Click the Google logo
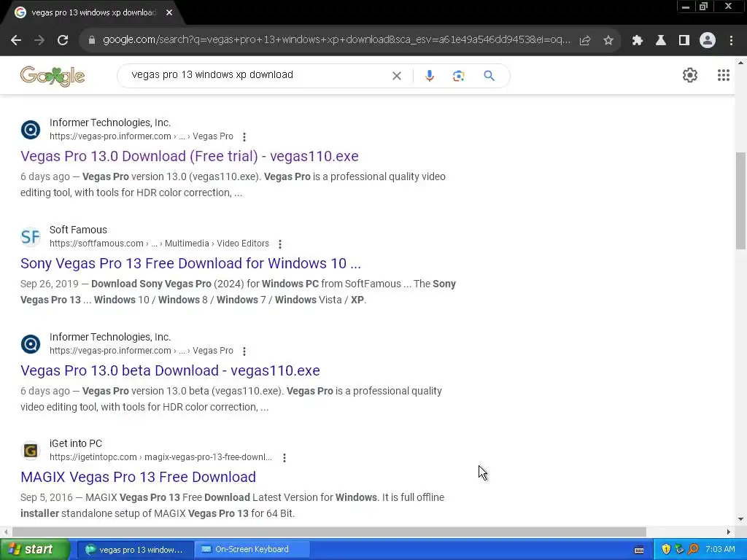747x560 pixels. point(53,76)
